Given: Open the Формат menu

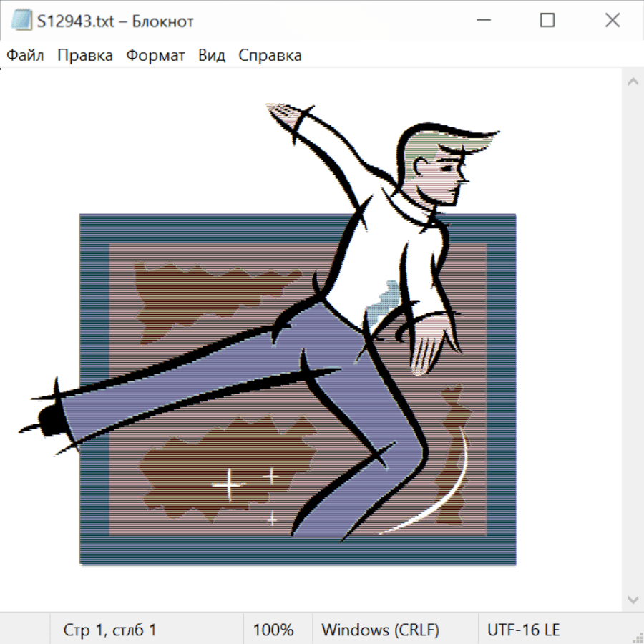Looking at the screenshot, I should pyautogui.click(x=155, y=56).
